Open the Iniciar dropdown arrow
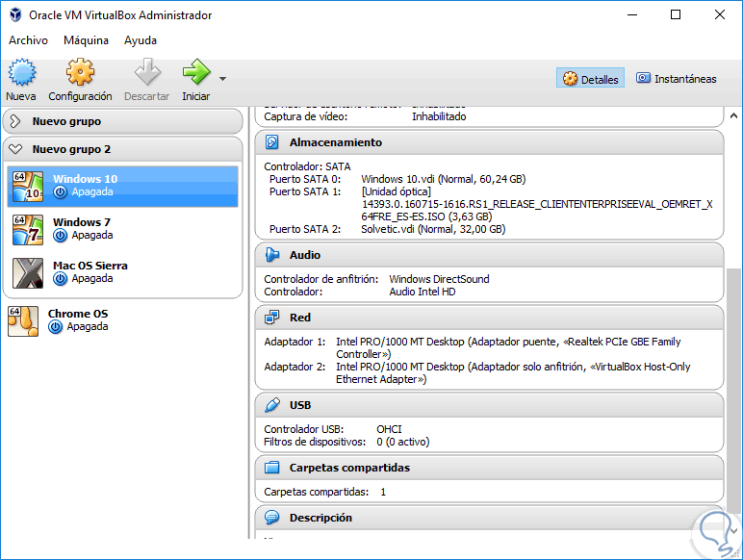743x560 pixels. (222, 79)
